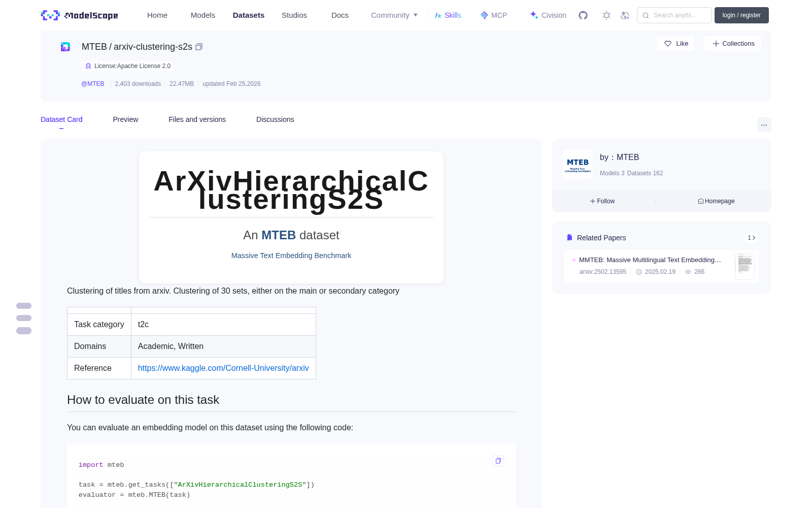Open the Models menu item
Viewport: 812px width, 508px height.
coord(203,15)
